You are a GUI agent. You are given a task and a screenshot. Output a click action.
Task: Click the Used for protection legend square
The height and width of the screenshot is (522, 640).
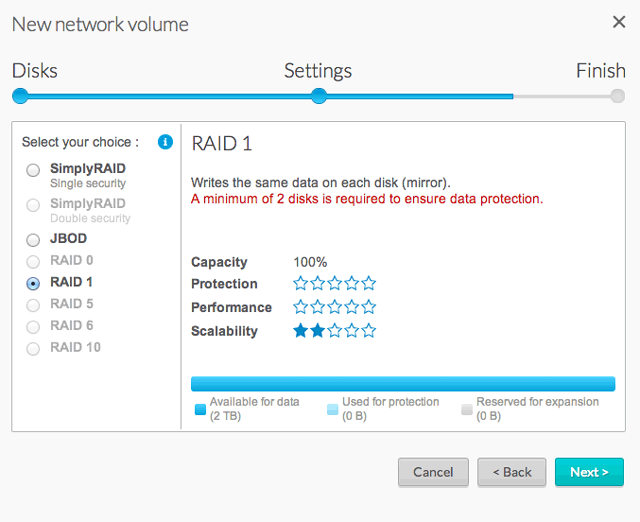[x=333, y=409]
